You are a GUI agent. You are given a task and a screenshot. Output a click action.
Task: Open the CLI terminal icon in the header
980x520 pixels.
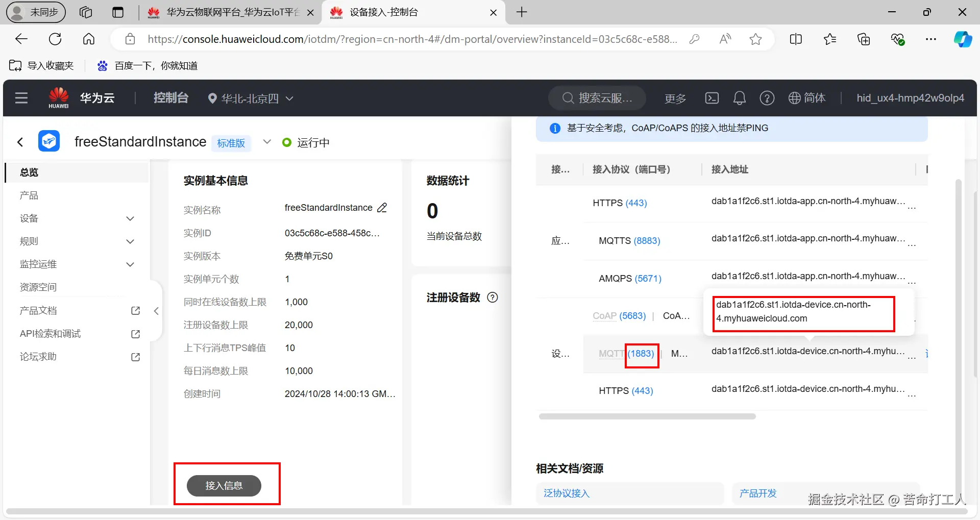712,98
